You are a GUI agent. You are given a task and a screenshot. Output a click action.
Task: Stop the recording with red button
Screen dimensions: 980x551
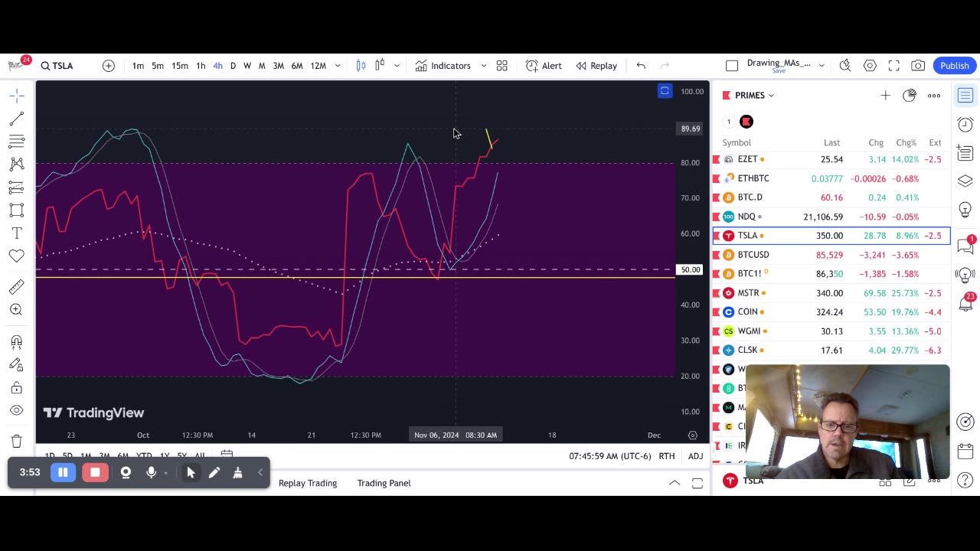click(95, 472)
